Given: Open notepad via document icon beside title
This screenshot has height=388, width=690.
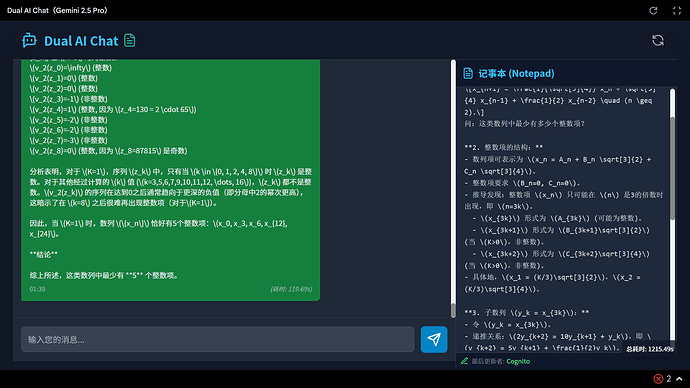Looking at the screenshot, I should point(129,40).
